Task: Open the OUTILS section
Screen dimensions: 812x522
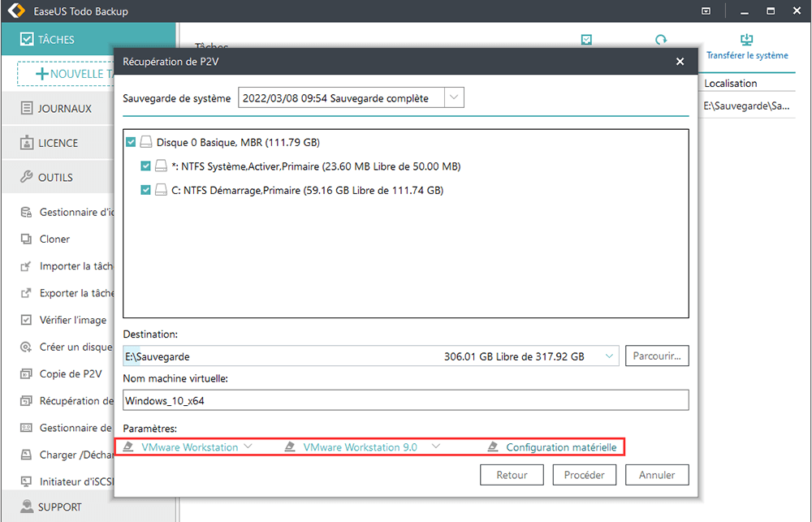Action: coord(58,177)
